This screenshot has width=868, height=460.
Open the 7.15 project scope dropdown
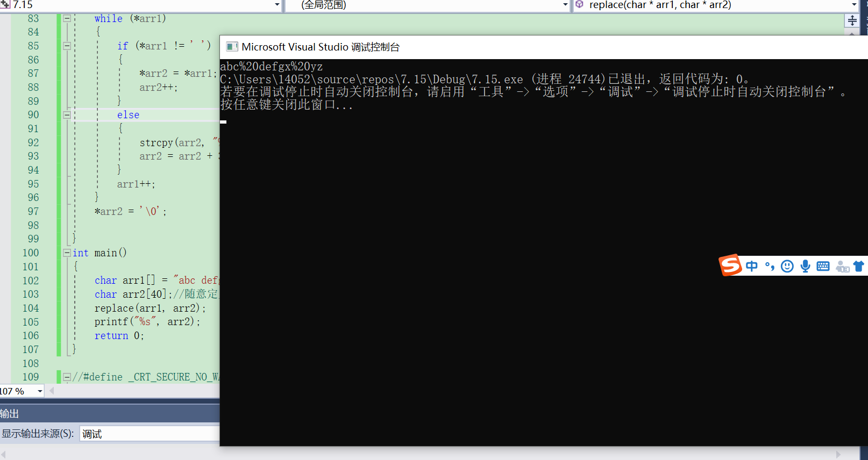[277, 5]
